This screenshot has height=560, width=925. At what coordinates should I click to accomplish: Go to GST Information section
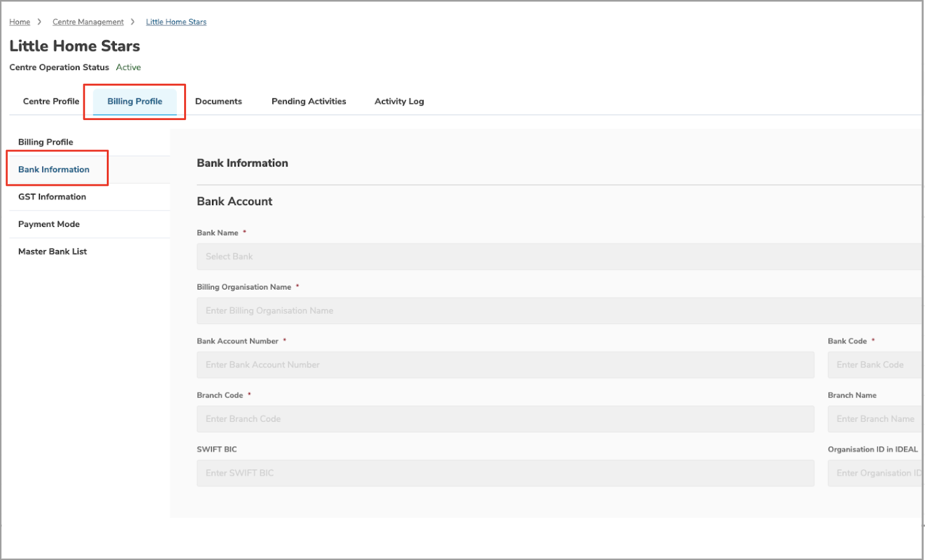click(52, 197)
